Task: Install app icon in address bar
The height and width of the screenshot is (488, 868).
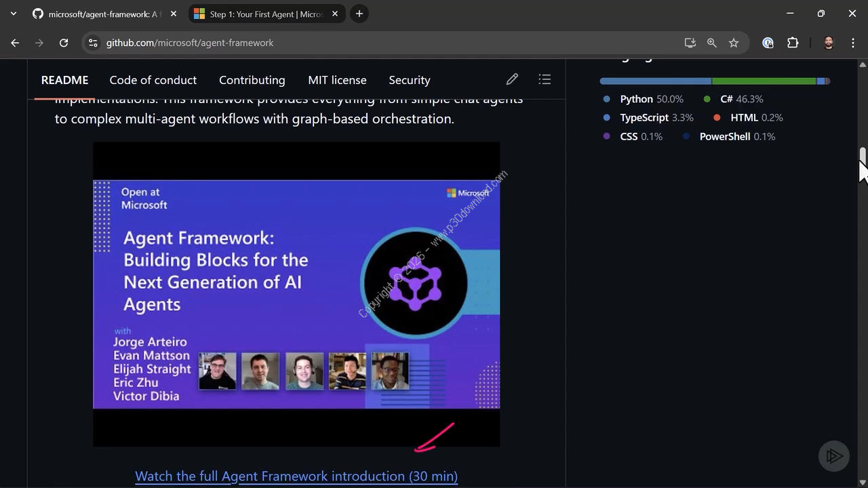Action: 690,43
